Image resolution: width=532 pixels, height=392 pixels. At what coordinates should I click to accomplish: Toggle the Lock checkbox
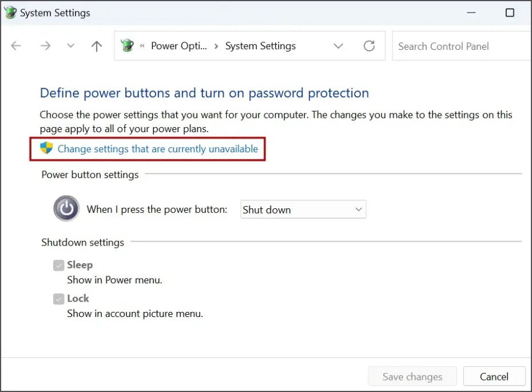[x=58, y=299]
